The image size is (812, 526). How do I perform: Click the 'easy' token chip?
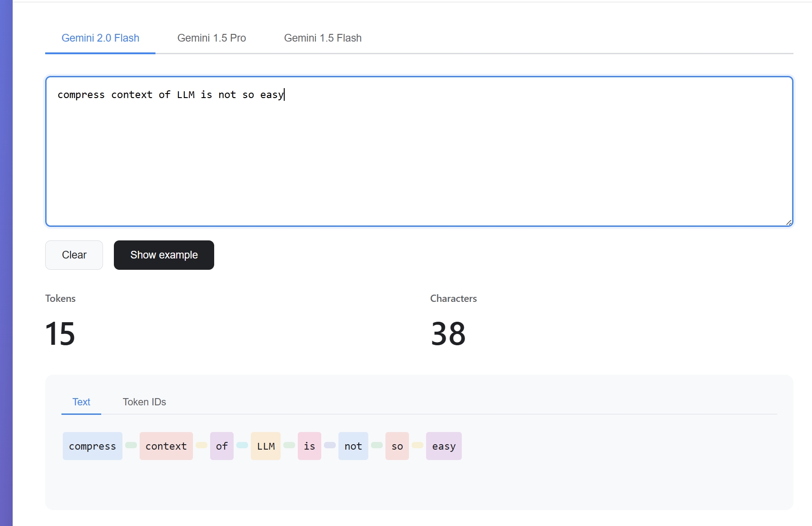443,446
